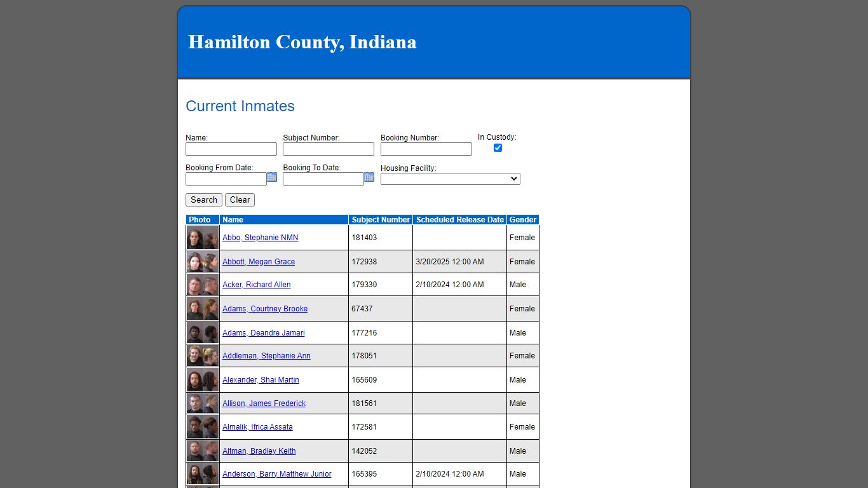Click photo thumbnail for Almalik, Ifrica Assata
The image size is (868, 488).
(203, 427)
